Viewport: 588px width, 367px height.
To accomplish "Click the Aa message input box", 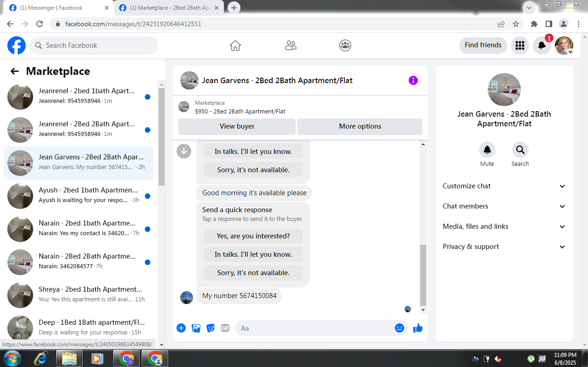I will [315, 328].
